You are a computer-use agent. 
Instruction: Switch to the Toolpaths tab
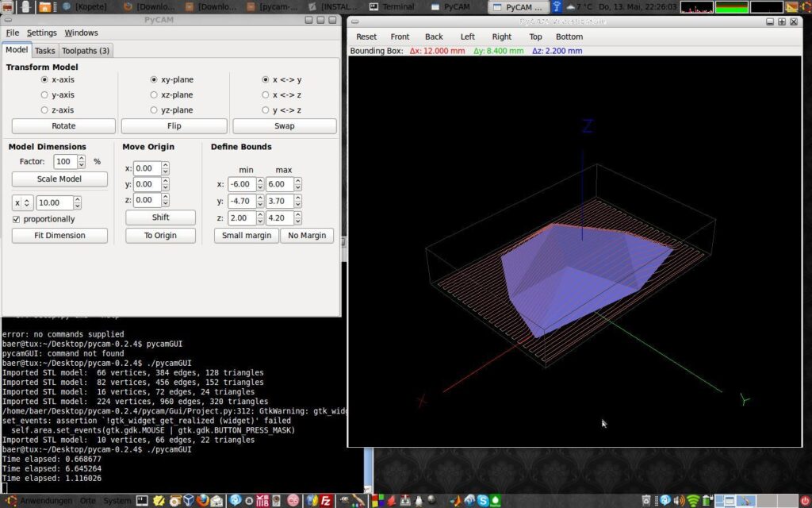pos(86,50)
